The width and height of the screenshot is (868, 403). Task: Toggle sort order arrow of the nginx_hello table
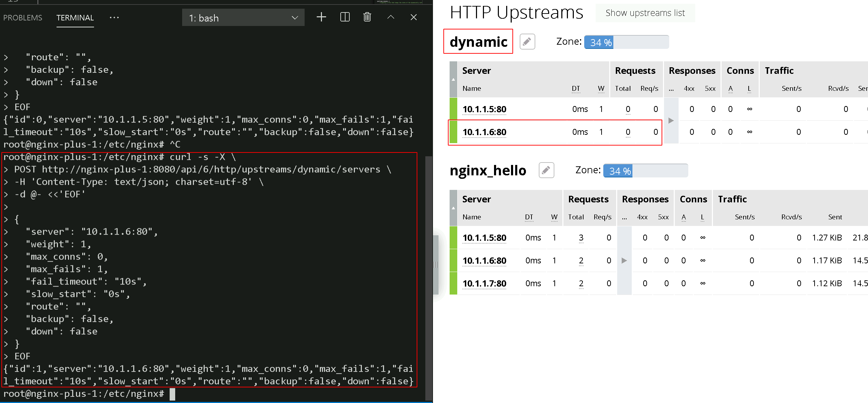(453, 208)
